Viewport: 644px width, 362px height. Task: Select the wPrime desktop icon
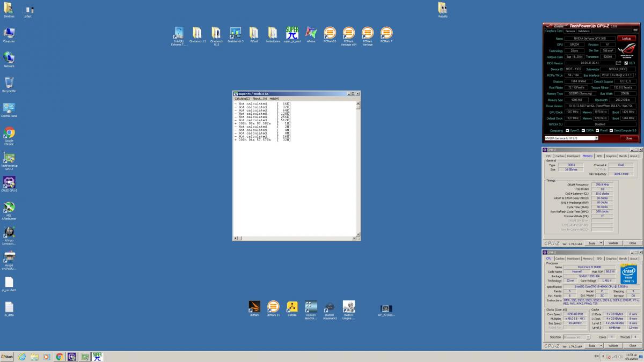tap(311, 35)
